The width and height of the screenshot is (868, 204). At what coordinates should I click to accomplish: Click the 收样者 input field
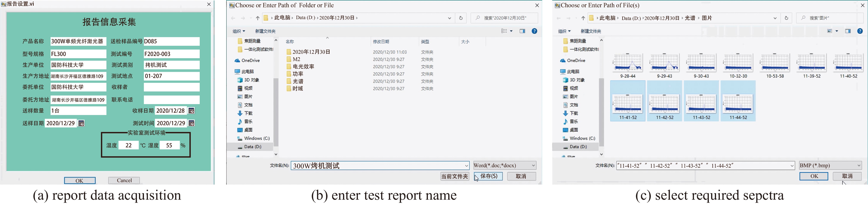[x=172, y=87]
